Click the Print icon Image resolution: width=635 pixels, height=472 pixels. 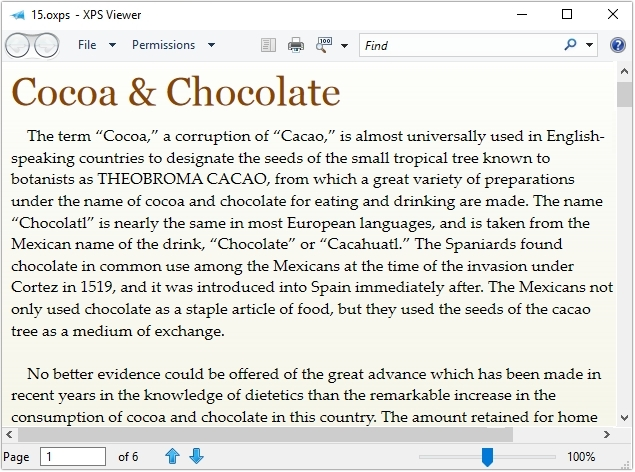(x=296, y=45)
